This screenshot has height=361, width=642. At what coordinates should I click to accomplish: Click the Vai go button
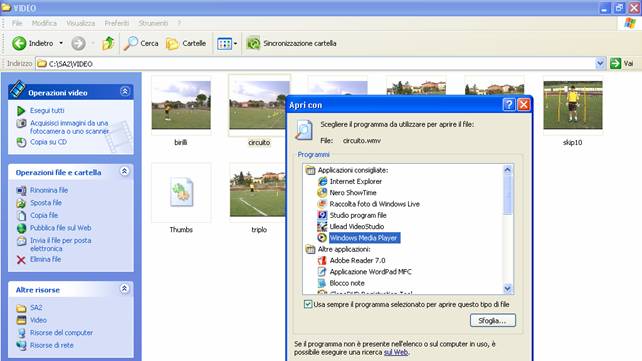[x=622, y=63]
